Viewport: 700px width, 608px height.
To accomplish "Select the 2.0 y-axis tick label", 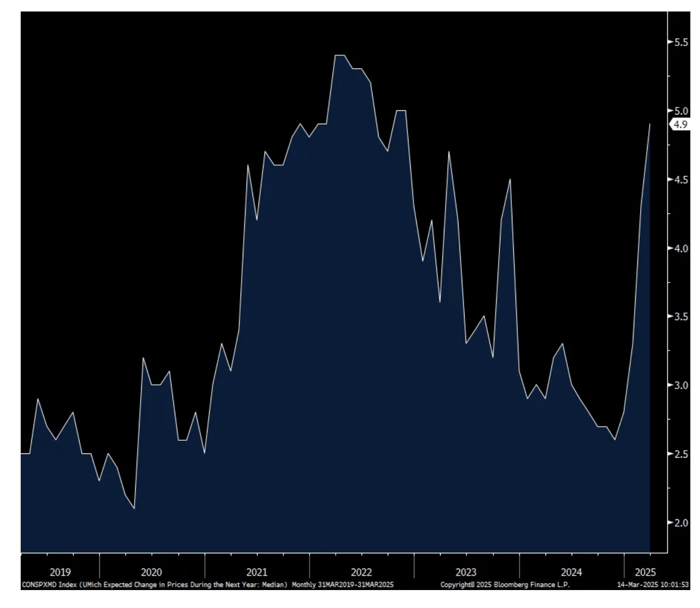I will pos(681,522).
